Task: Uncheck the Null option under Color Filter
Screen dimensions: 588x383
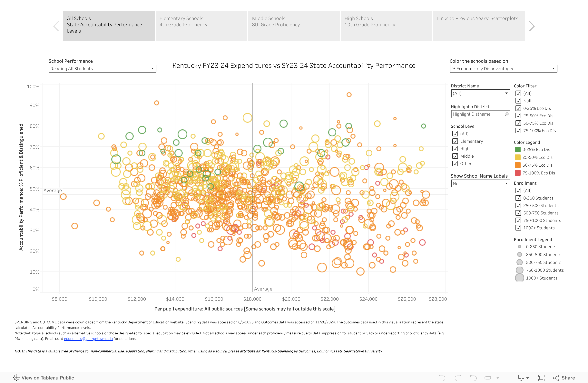Action: click(x=518, y=101)
